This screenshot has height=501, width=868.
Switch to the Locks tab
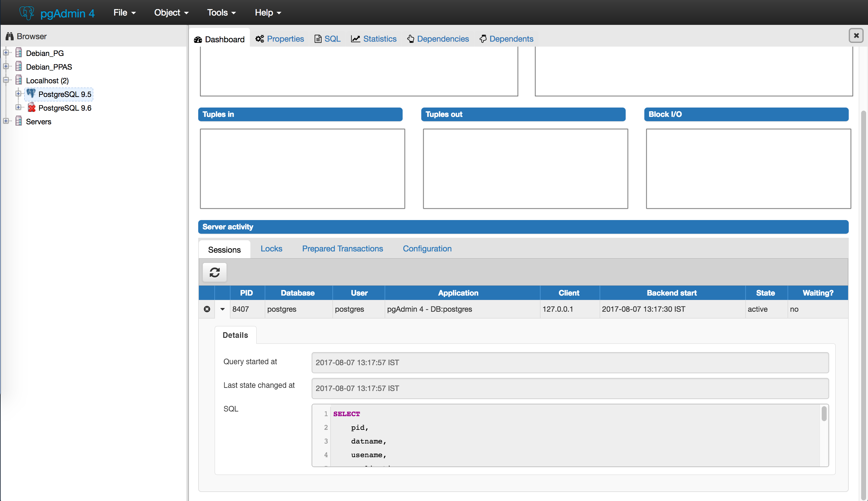(271, 249)
